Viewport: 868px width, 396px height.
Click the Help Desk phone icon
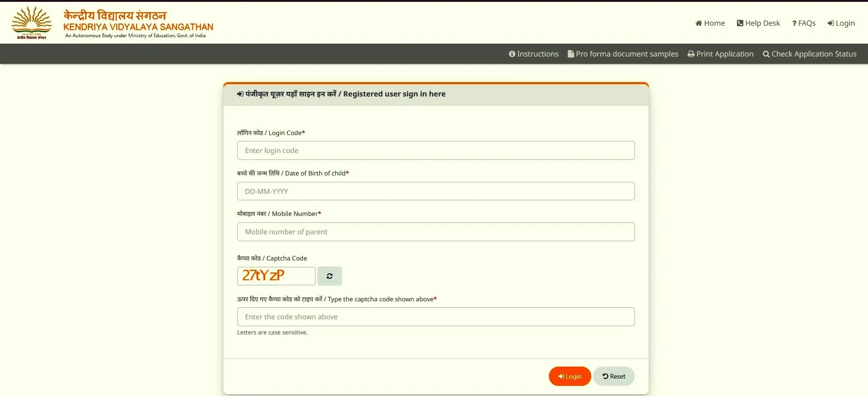click(x=740, y=23)
